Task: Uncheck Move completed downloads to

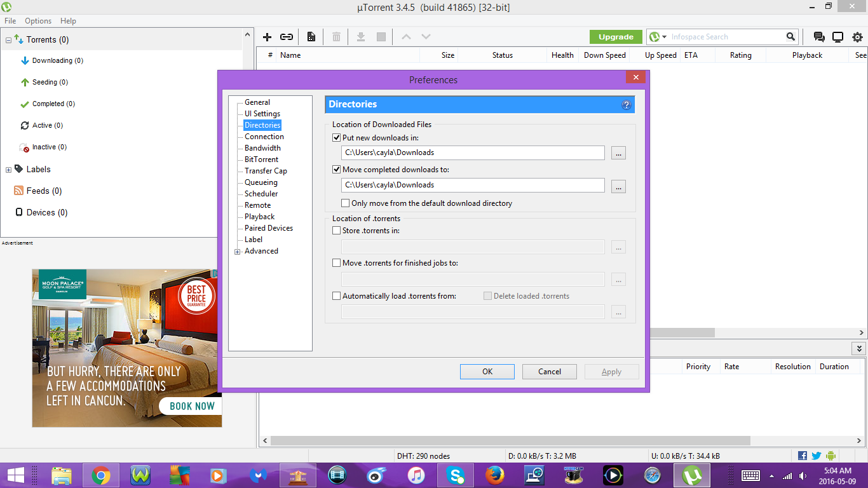Action: coord(337,170)
